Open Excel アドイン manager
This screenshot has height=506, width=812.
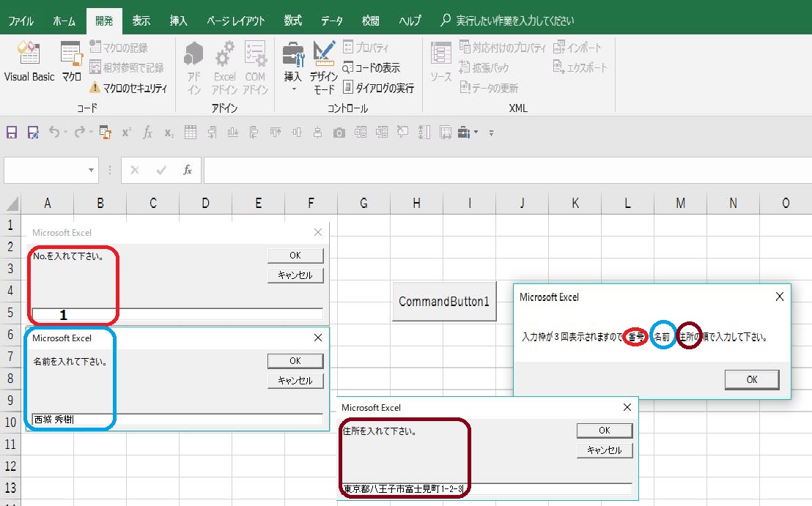point(225,68)
